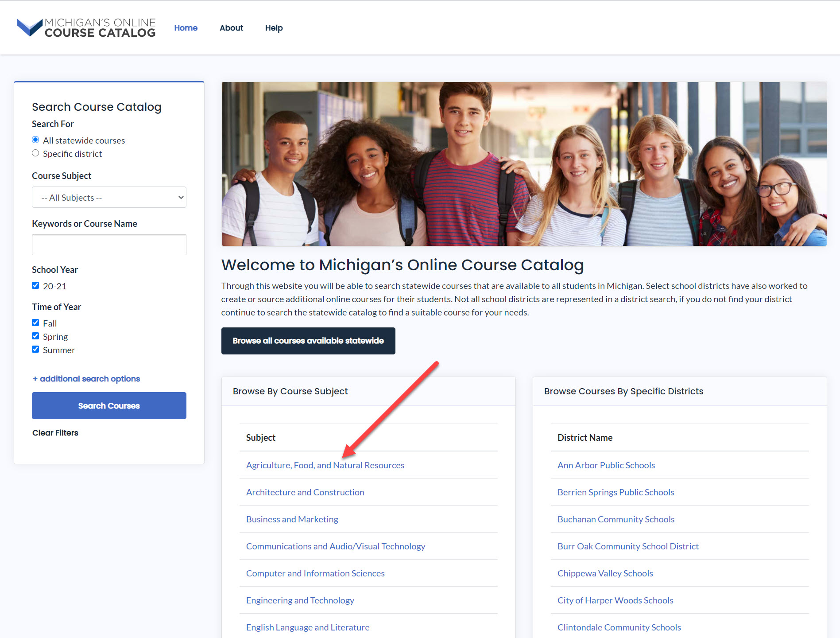Open the Help menu item
Screen dimensions: 840x638
274,27
